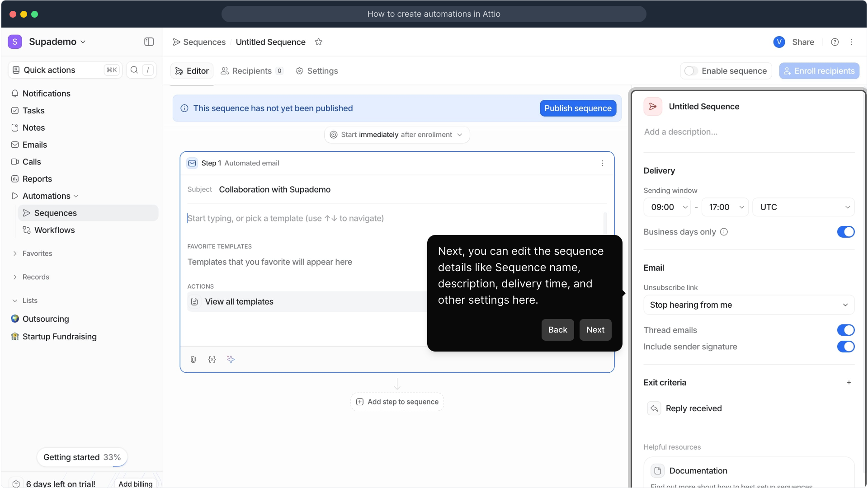Collapse the Automations section
This screenshot has width=868, height=488.
click(x=76, y=196)
